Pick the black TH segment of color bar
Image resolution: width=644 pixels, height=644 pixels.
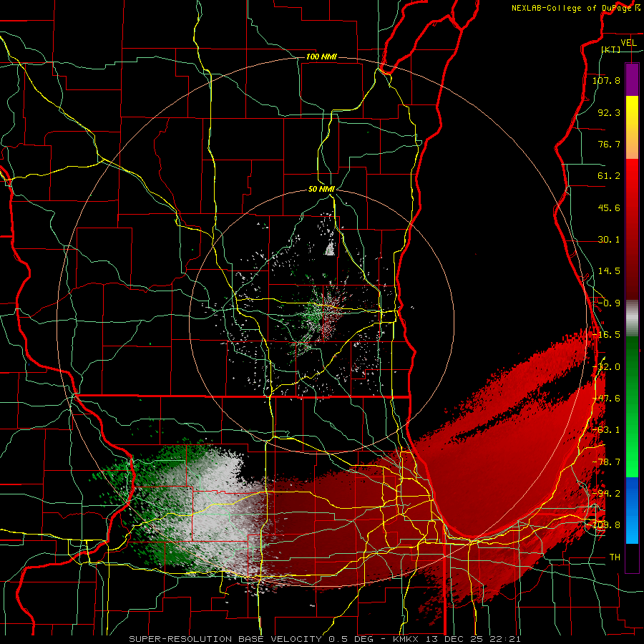pyautogui.click(x=632, y=558)
